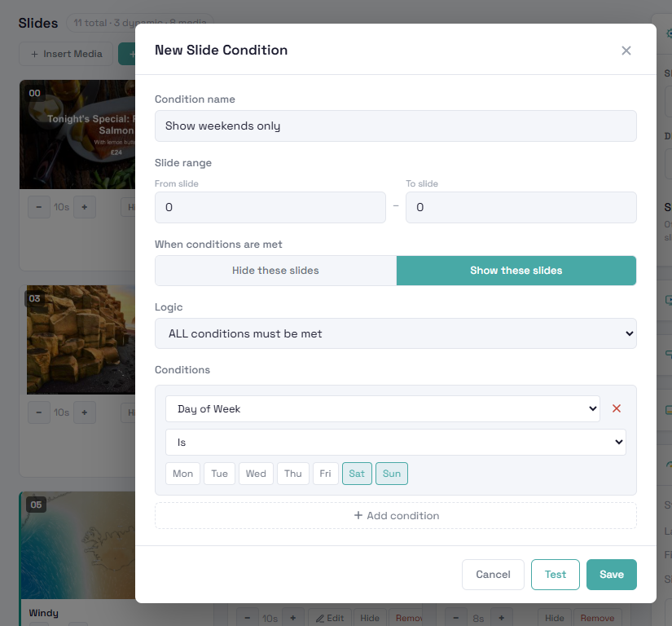Open the Day of Week condition type dropdown

383,409
